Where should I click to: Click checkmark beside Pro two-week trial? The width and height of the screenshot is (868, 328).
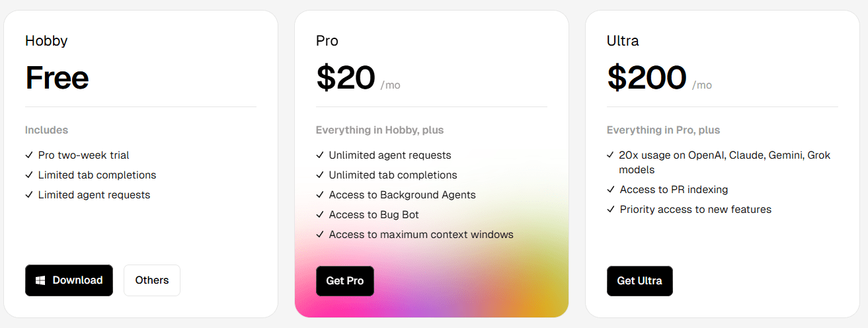pyautogui.click(x=29, y=155)
